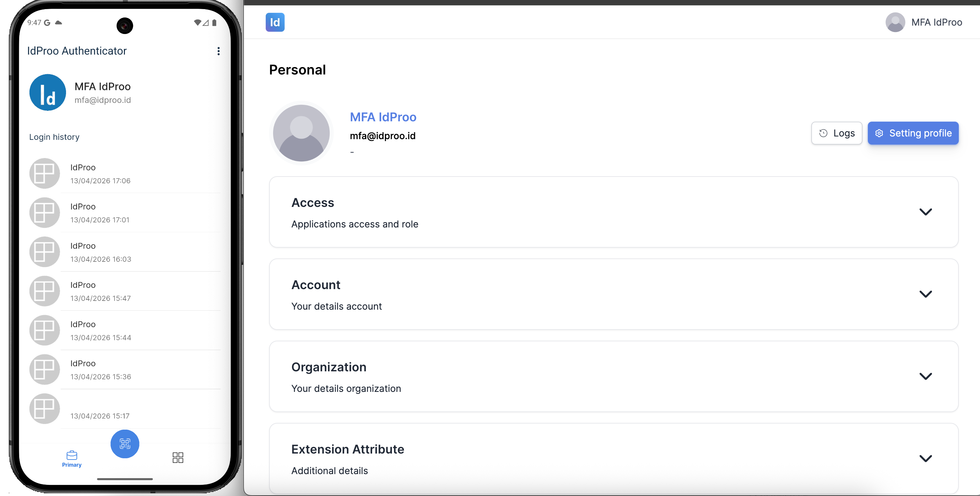
Task: Click 'Your details organization' description
Action: (346, 389)
